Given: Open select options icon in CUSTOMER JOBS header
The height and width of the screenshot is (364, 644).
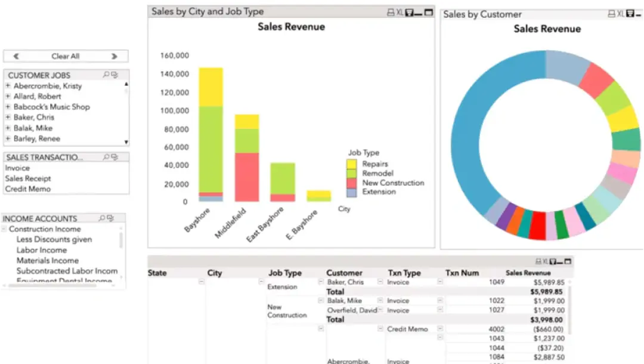Looking at the screenshot, I should 114,75.
